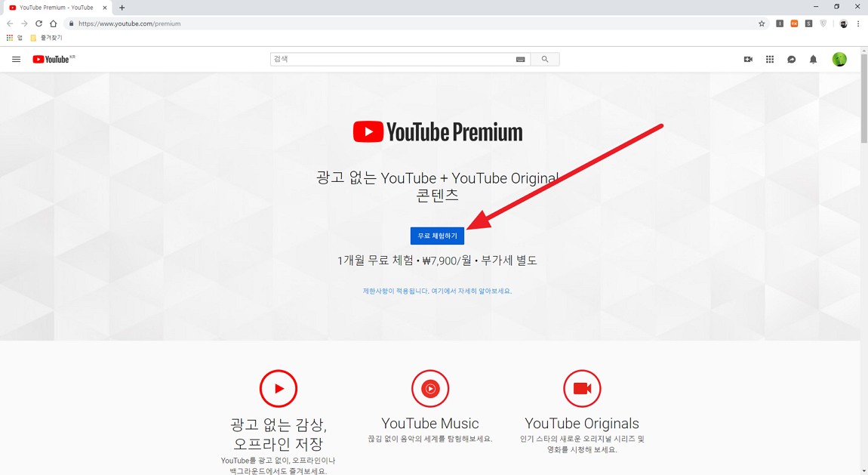Click the S extension icon
The width and height of the screenshot is (868, 475).
(x=809, y=23)
